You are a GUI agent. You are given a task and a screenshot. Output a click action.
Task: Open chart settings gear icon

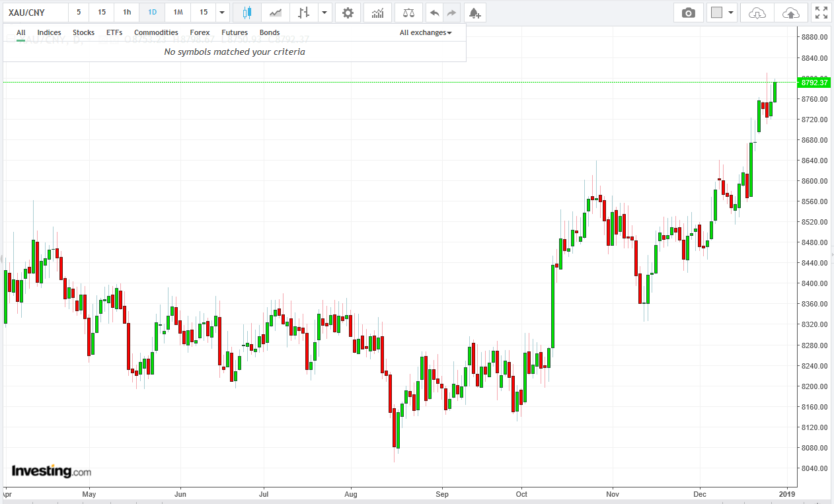[348, 13]
